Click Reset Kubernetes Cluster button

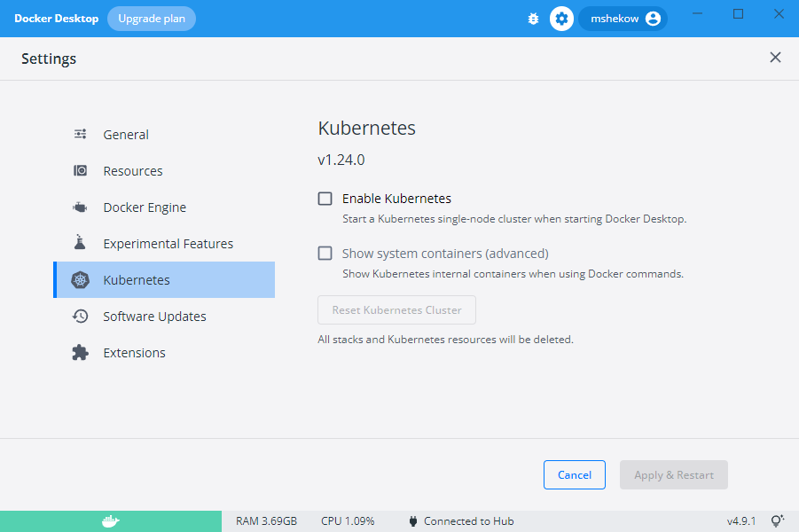396,309
